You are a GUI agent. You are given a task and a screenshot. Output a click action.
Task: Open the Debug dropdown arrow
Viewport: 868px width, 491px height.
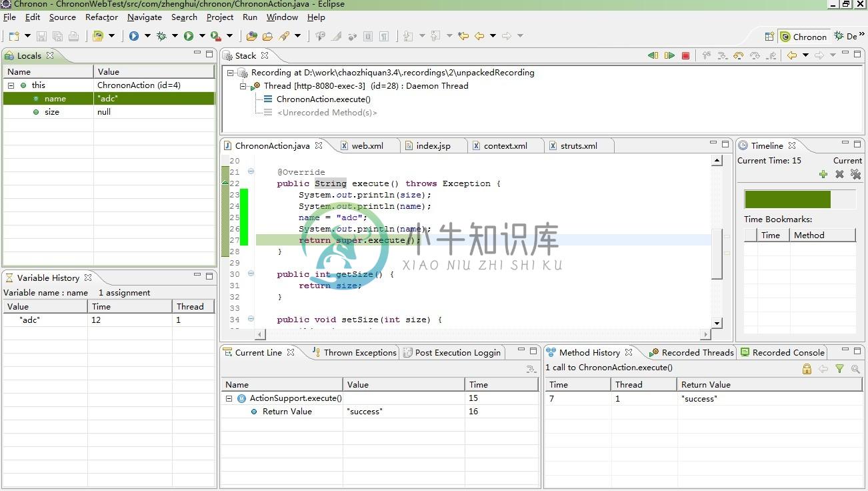tap(175, 36)
